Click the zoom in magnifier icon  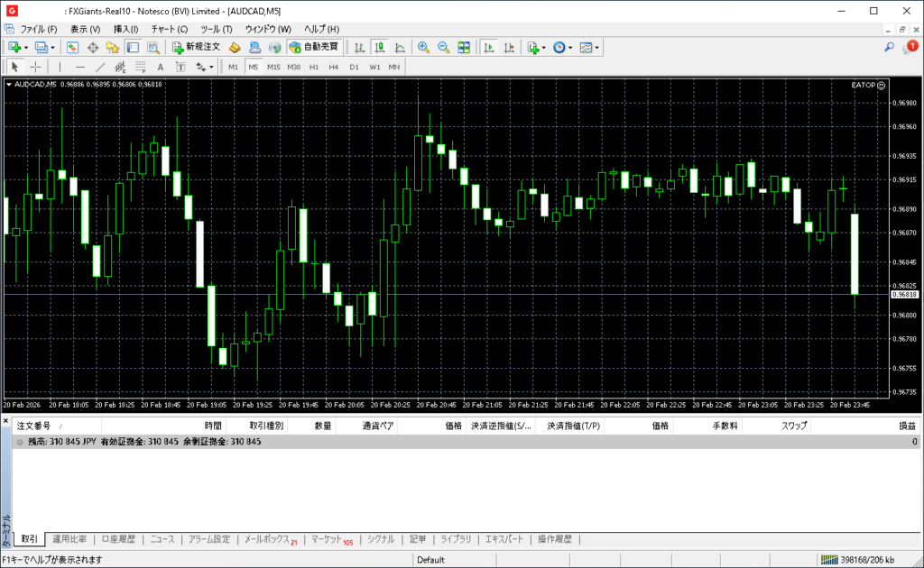(422, 47)
